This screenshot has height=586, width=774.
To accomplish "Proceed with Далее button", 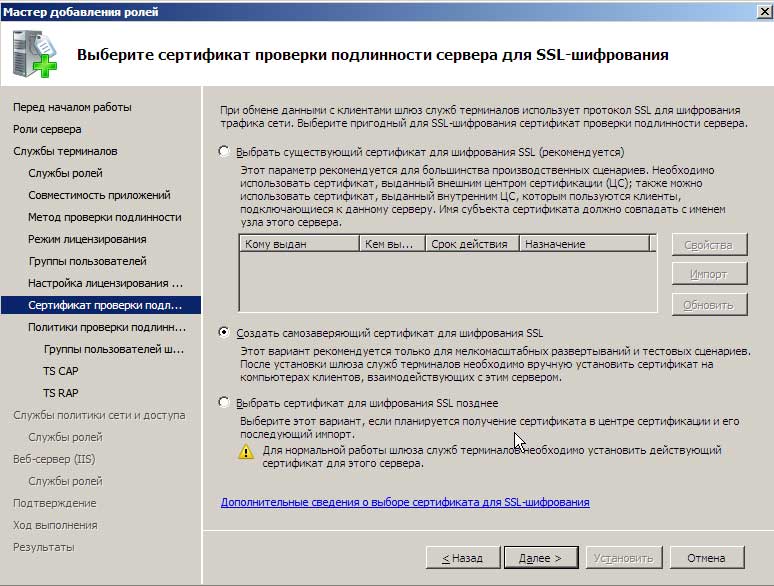I will click(x=541, y=558).
